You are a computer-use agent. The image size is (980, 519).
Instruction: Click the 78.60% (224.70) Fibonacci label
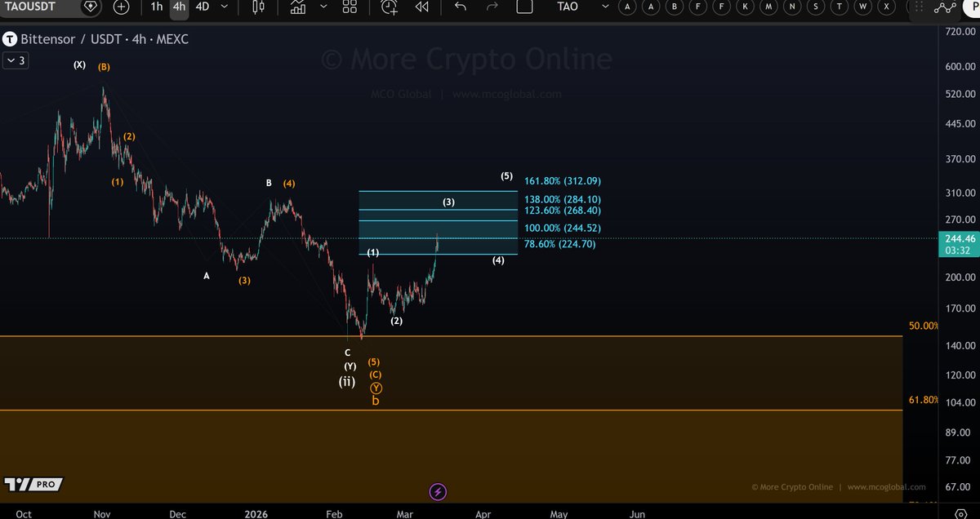(559, 244)
